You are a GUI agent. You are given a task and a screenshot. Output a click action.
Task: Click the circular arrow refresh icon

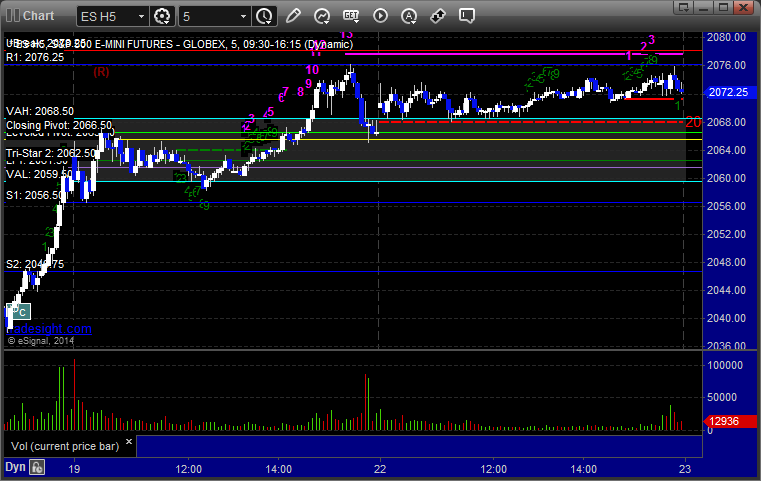pyautogui.click(x=321, y=16)
